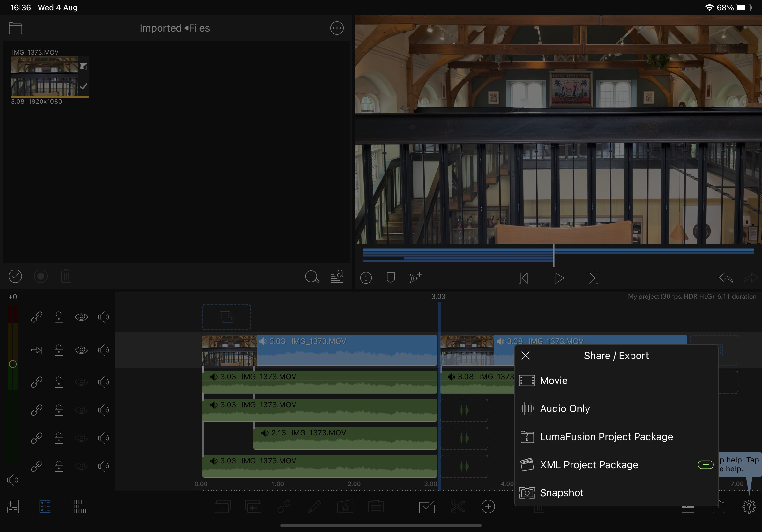The width and height of the screenshot is (762, 532).
Task: Mute the track containing the 2.13 clip
Action: pyautogui.click(x=104, y=438)
